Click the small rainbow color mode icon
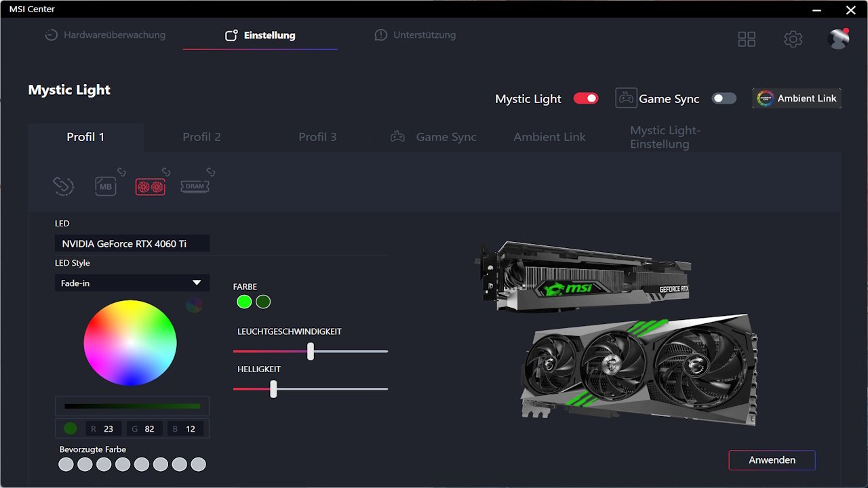The height and width of the screenshot is (488, 868). coord(194,305)
